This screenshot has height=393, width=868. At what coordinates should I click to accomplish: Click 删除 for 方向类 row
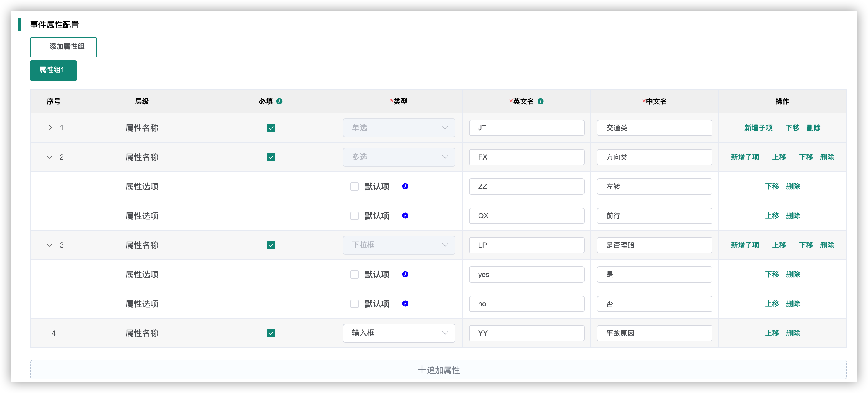tap(827, 157)
